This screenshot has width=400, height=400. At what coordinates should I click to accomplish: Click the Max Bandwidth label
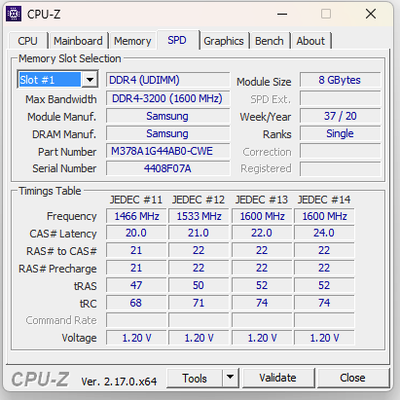(61, 99)
